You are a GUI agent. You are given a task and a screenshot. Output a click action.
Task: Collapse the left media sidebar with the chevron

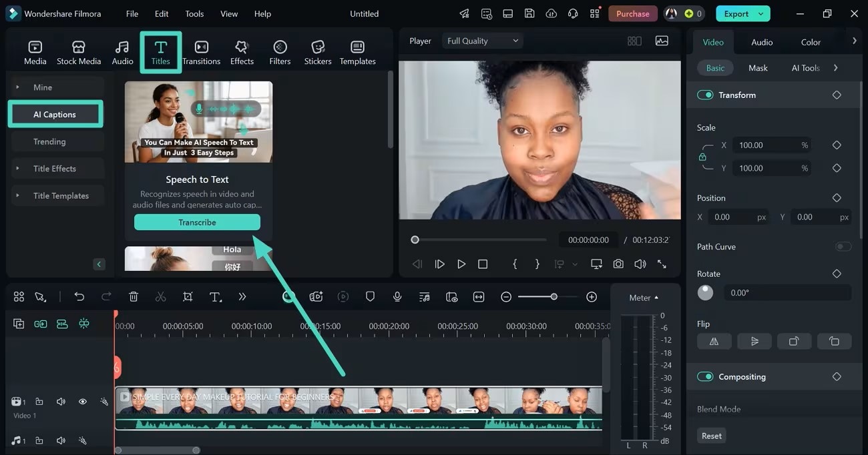point(99,264)
